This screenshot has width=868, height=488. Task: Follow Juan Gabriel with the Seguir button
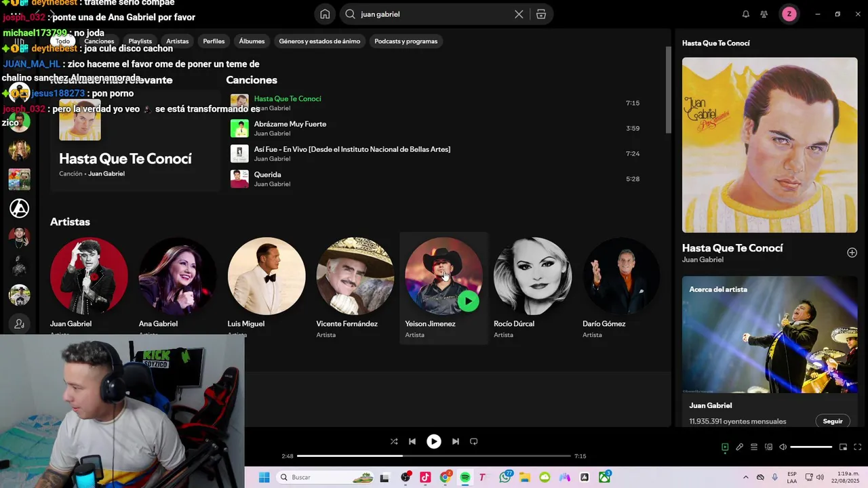833,421
